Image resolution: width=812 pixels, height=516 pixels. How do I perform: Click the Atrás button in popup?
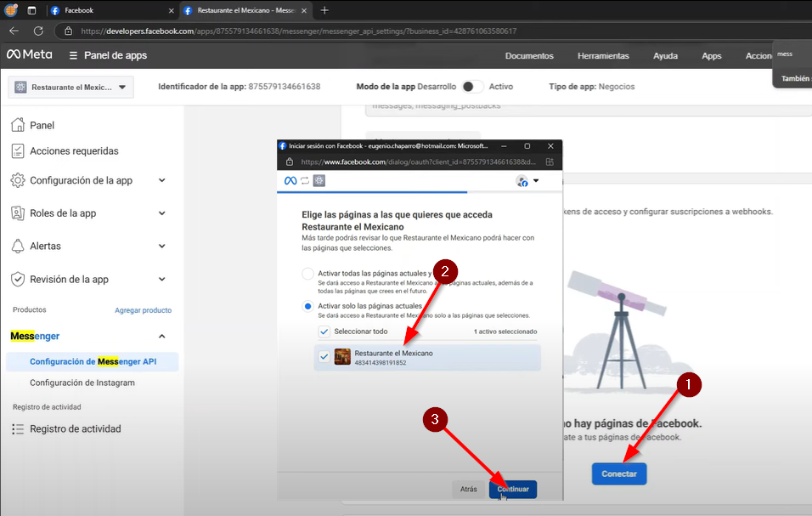(x=469, y=489)
